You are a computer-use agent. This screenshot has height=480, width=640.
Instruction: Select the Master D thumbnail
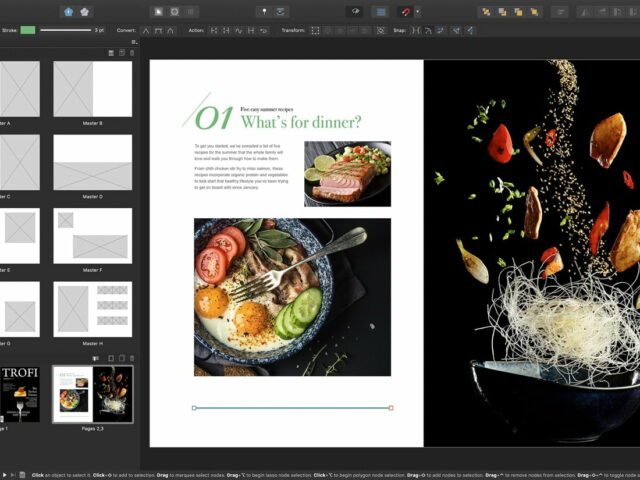click(92, 162)
